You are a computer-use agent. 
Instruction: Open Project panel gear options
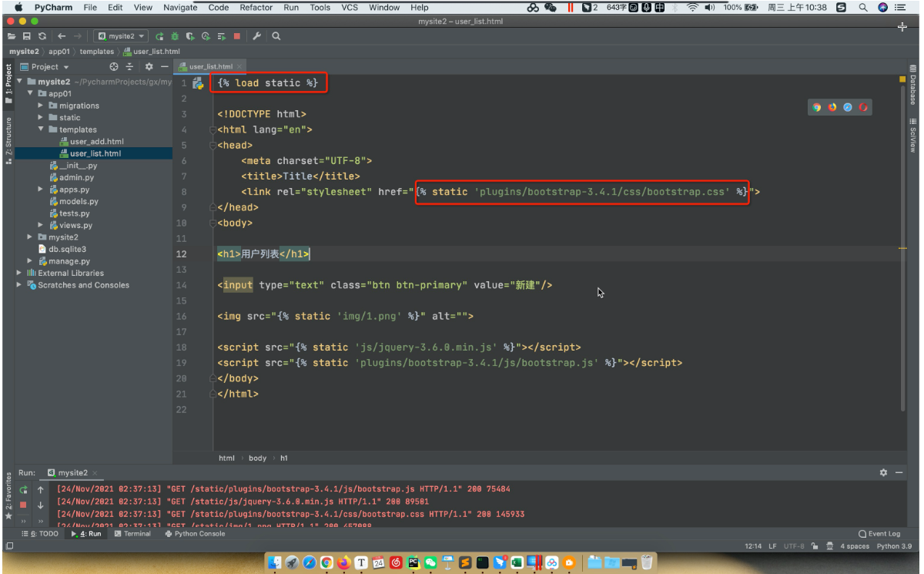pos(149,67)
